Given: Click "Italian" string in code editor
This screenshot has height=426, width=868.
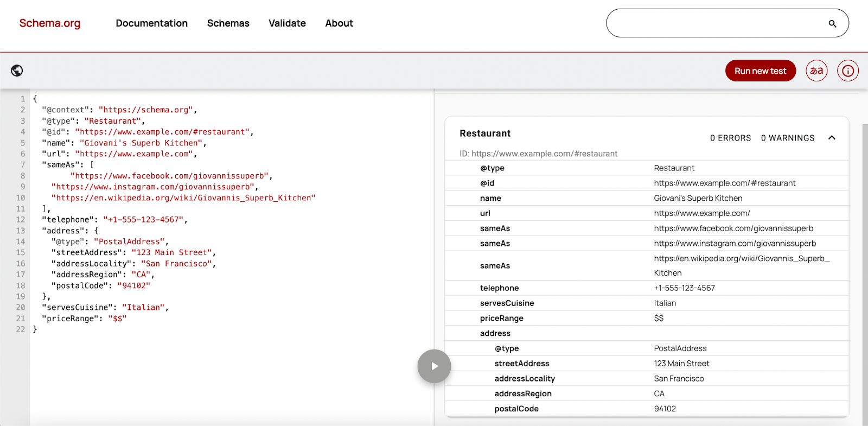Looking at the screenshot, I should [143, 308].
